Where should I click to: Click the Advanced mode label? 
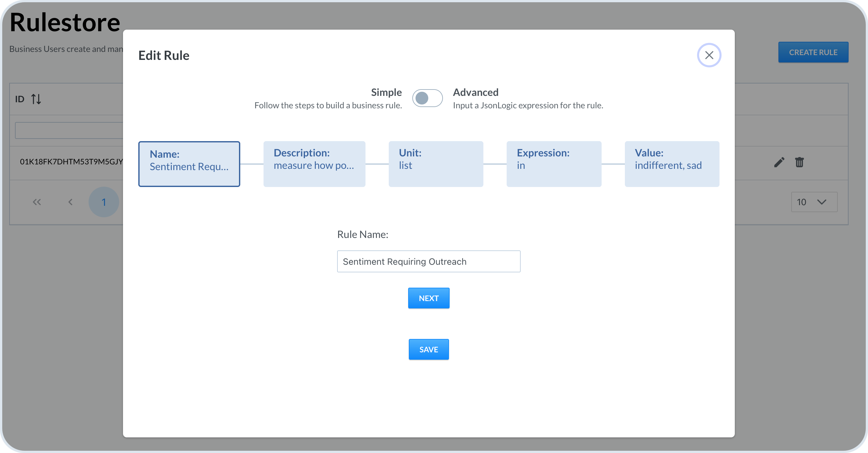click(x=475, y=92)
